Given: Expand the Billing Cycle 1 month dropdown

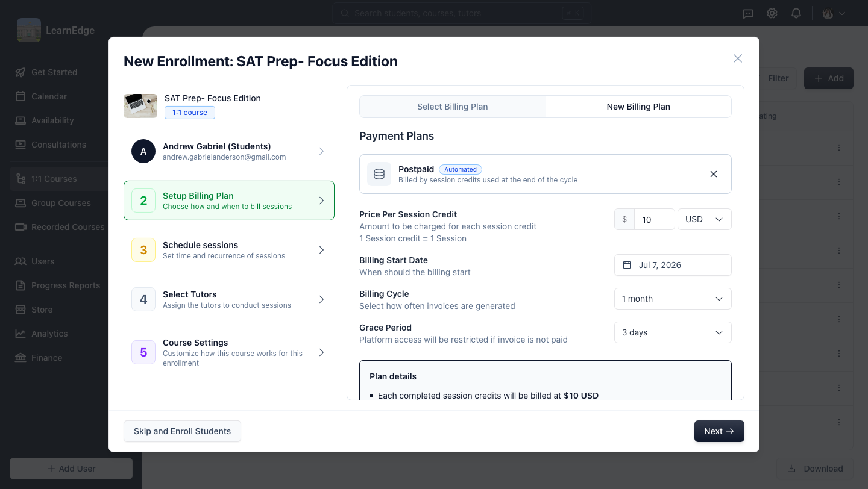Looking at the screenshot, I should pos(673,299).
